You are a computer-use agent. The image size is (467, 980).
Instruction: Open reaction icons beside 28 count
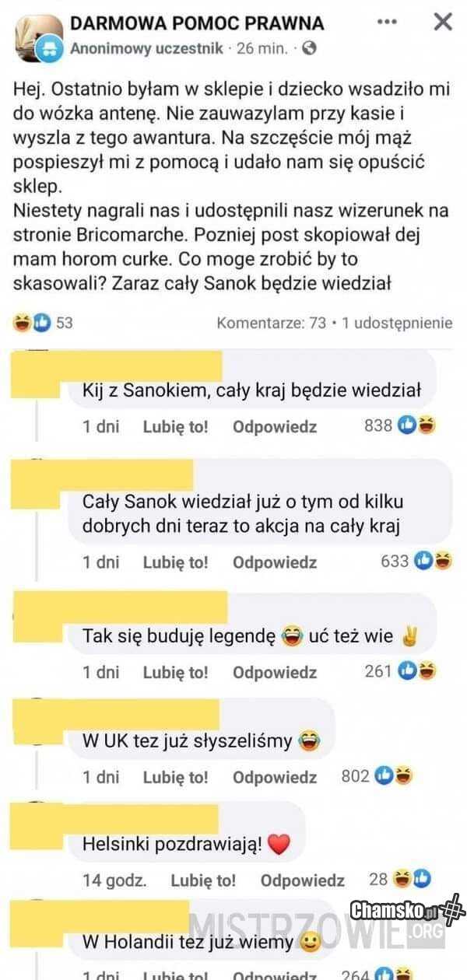[x=411, y=880]
